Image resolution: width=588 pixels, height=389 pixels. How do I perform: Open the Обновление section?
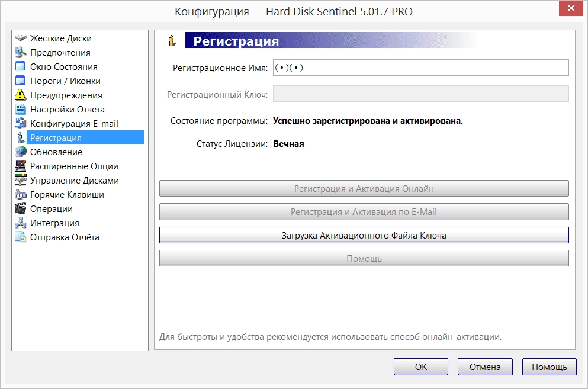pyautogui.click(x=56, y=152)
